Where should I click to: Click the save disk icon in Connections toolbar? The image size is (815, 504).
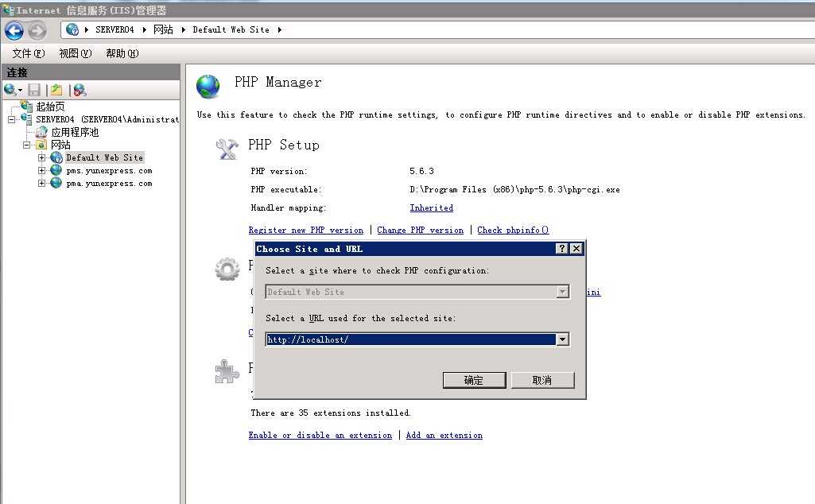pyautogui.click(x=34, y=90)
